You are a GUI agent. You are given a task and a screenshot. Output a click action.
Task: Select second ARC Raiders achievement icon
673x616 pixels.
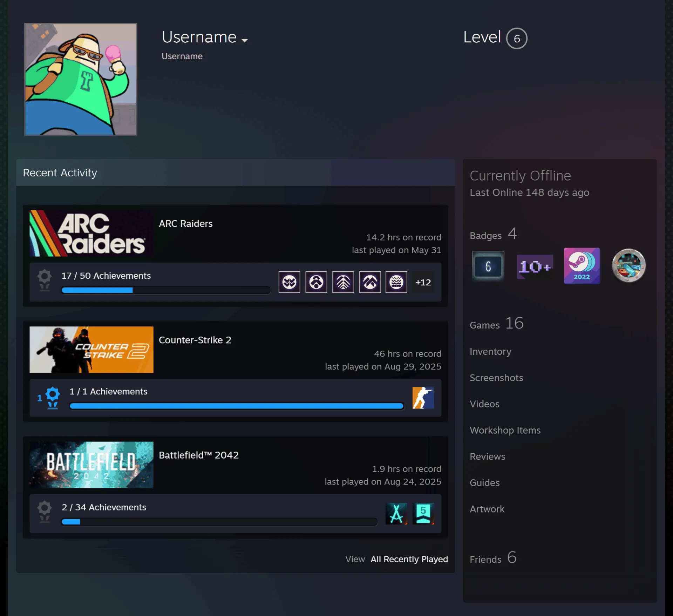point(316,282)
